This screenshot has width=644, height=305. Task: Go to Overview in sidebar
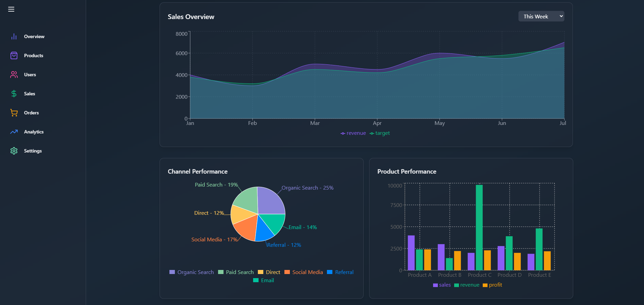pyautogui.click(x=34, y=36)
